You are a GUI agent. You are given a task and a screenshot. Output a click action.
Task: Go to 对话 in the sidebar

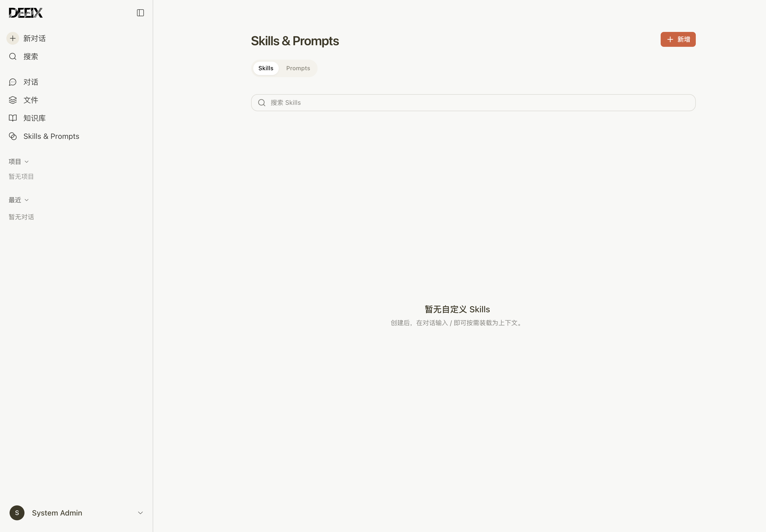31,82
